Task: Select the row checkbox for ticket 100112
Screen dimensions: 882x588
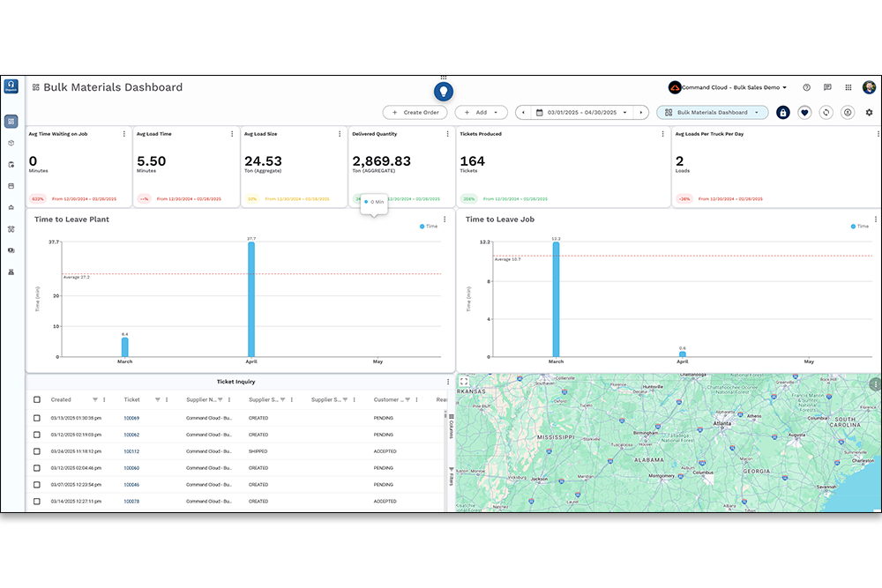Action: 37,451
